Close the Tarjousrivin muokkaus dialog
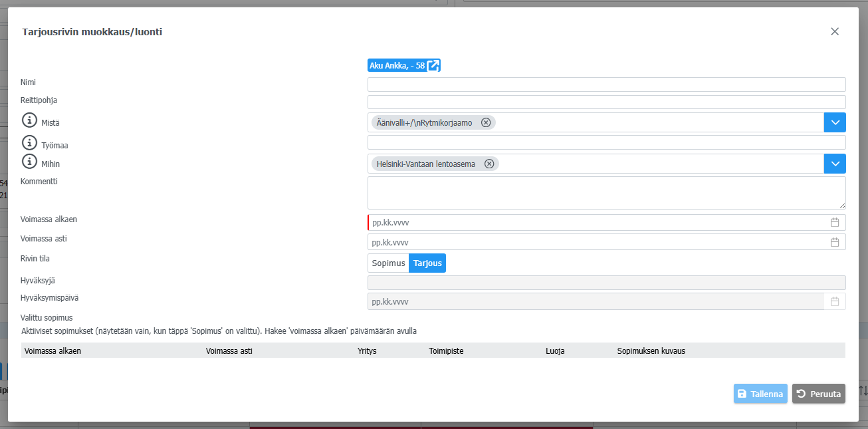The image size is (868, 429). [x=835, y=31]
